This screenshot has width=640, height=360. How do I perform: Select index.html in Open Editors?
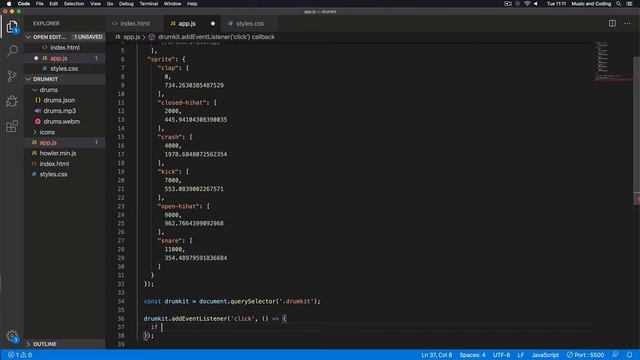tap(64, 47)
